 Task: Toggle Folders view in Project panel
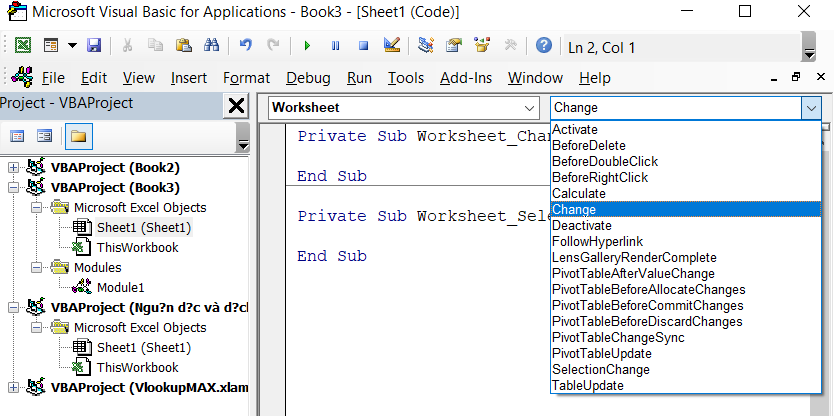pyautogui.click(x=78, y=137)
